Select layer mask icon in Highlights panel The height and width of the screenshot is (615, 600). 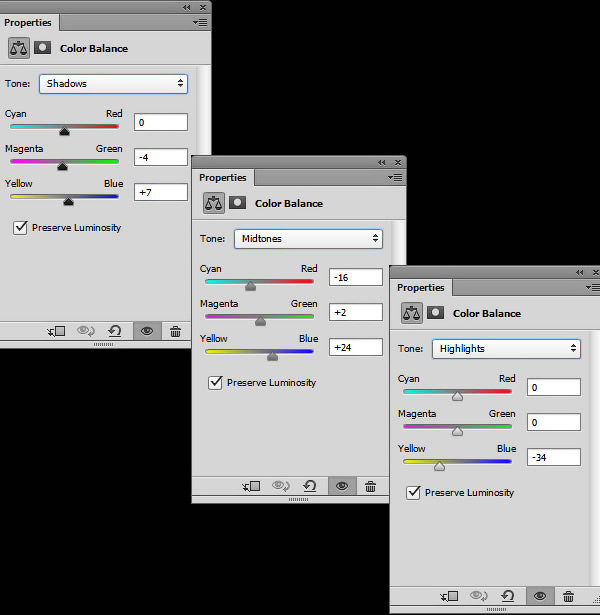435,313
